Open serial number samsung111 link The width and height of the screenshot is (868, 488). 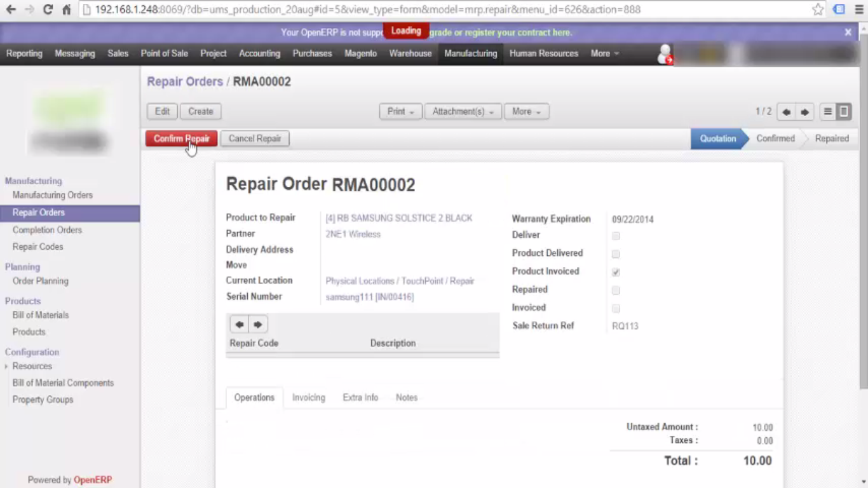(x=370, y=297)
